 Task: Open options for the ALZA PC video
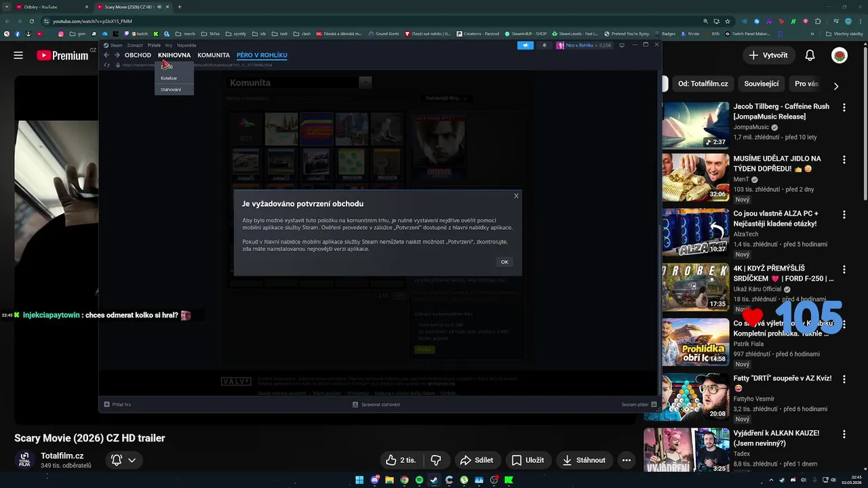(844, 214)
